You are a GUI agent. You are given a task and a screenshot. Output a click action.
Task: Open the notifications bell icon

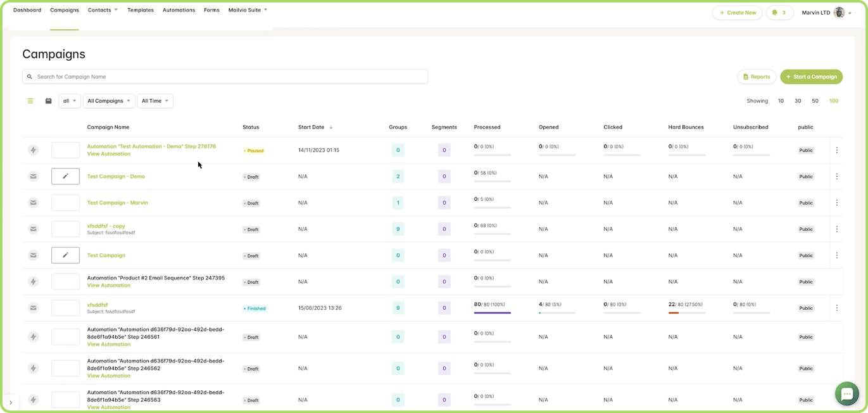779,13
